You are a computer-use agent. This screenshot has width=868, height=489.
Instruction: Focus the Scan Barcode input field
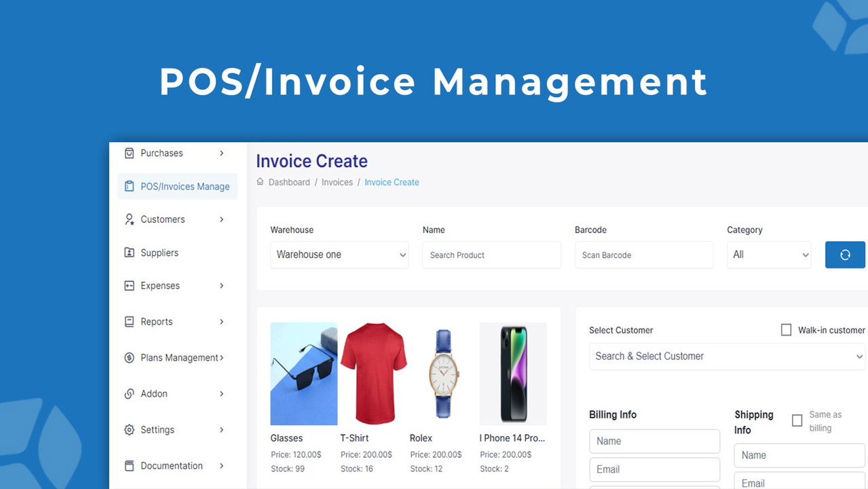click(643, 255)
